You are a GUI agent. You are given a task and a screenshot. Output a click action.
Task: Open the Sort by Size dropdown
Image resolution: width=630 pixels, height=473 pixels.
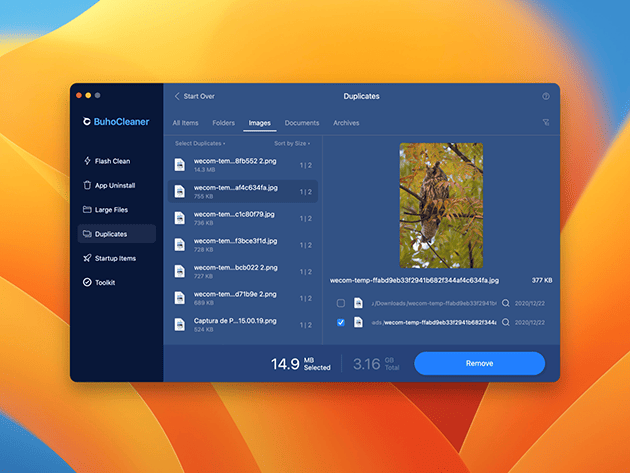pos(293,144)
